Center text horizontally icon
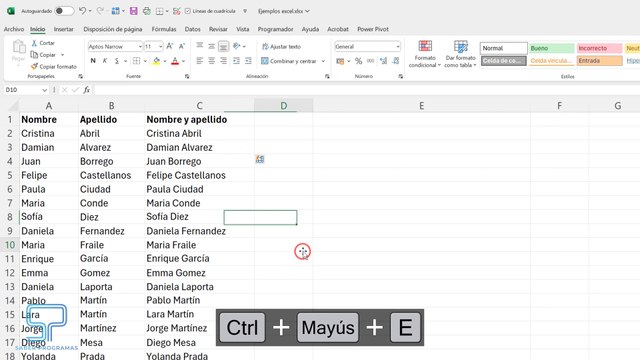Viewport: 640px width, 360px height. point(211,61)
